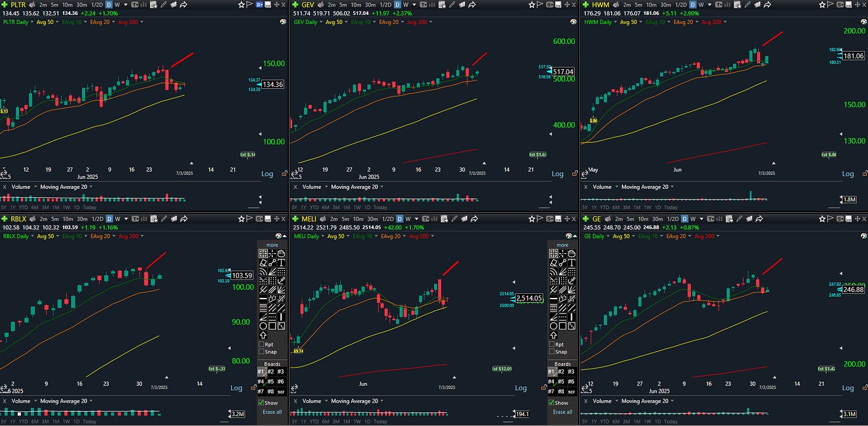Switch RBLX chart to 1/2D timeframe
This screenshot has width=868, height=426.
pos(97,219)
